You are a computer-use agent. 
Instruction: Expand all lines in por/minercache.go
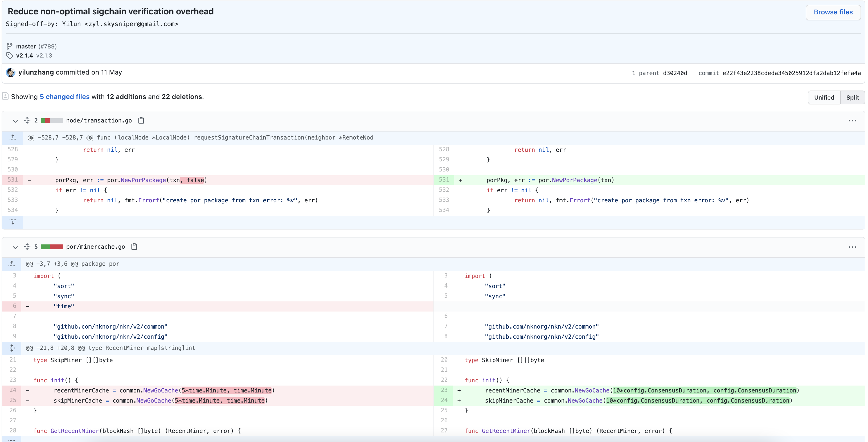(x=27, y=247)
